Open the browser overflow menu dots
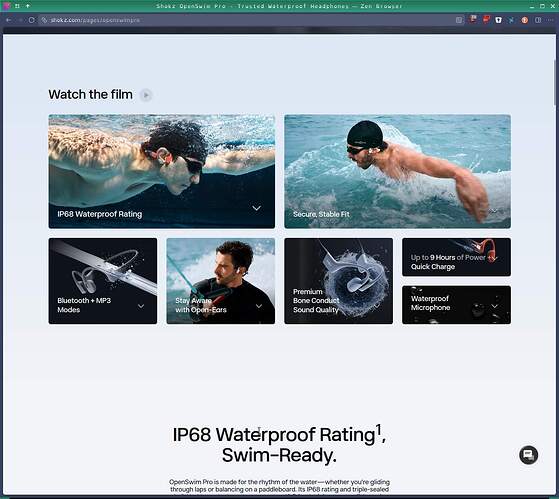This screenshot has width=559, height=499. tap(549, 20)
